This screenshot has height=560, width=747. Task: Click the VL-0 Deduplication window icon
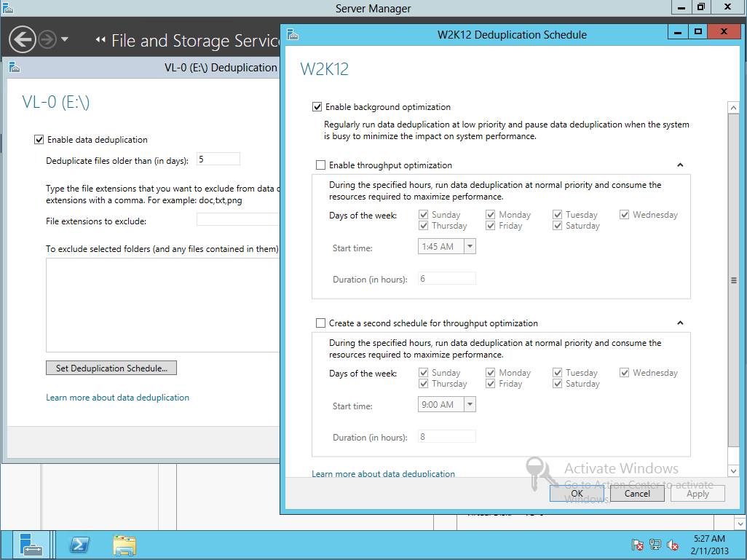pos(15,68)
